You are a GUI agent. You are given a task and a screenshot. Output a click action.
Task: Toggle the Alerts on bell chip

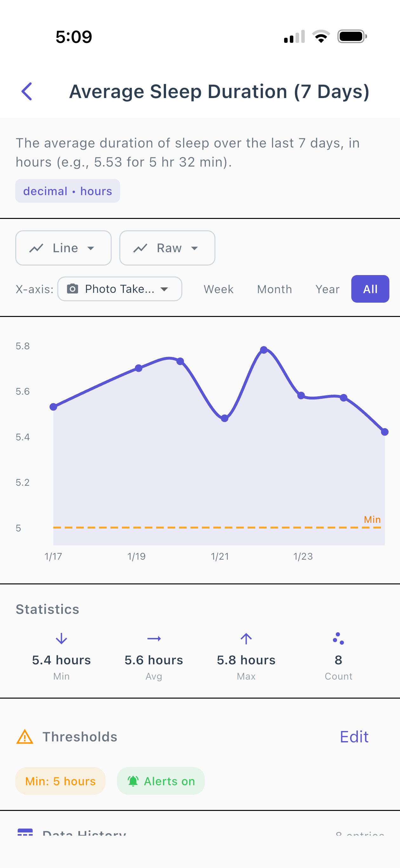pos(161,781)
